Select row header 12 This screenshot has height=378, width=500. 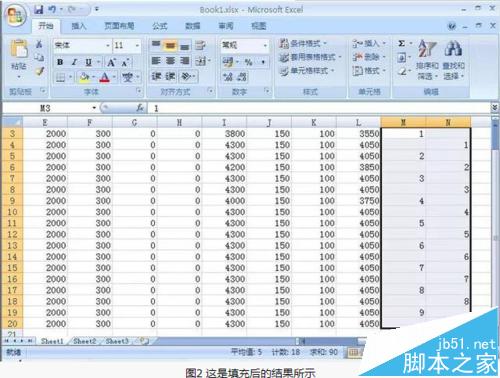12,234
